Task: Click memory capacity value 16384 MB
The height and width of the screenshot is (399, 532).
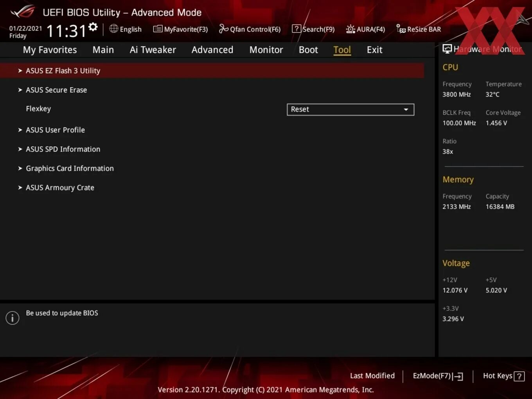Action: tap(500, 207)
